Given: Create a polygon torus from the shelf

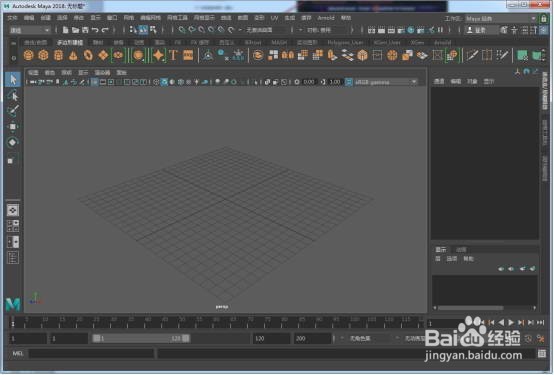Looking at the screenshot, I should point(88,55).
